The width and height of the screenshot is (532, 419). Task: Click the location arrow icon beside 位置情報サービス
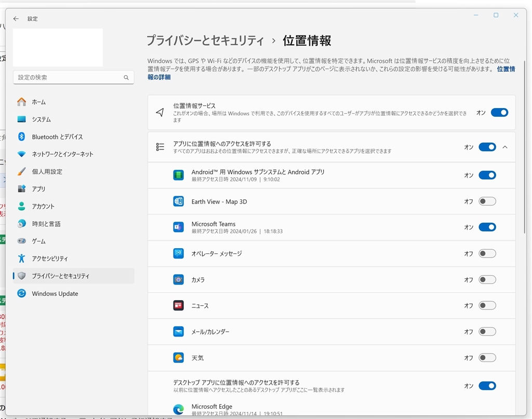click(x=160, y=113)
